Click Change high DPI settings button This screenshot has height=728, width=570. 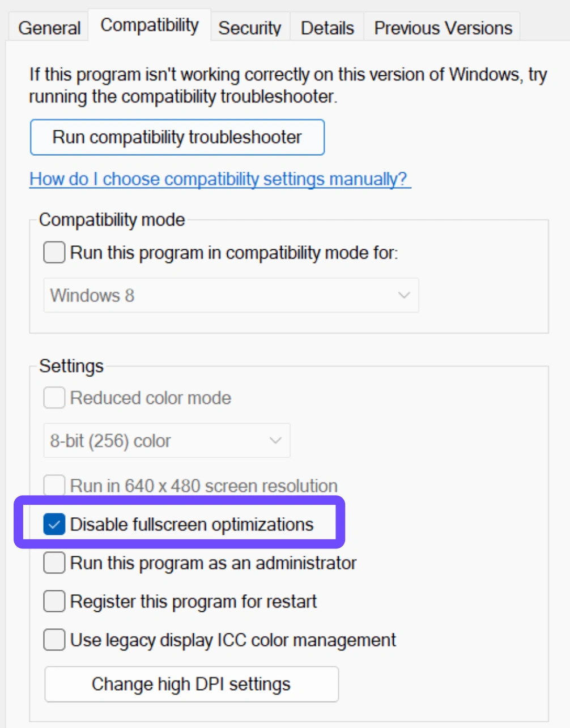click(192, 684)
